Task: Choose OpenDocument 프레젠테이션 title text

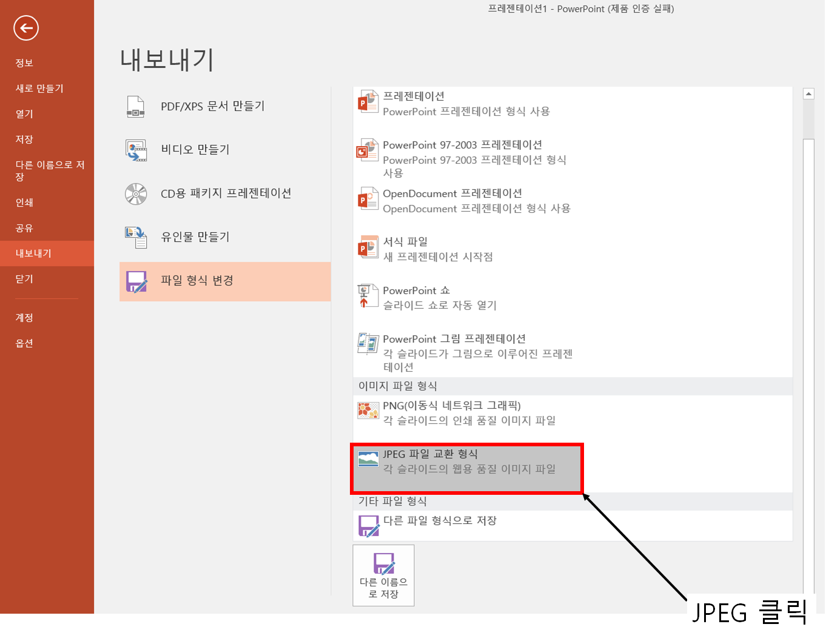Action: click(452, 193)
